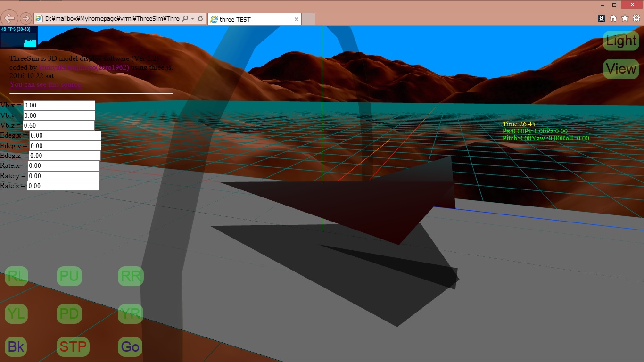Screen dimensions: 644x362
Task: Click the search magnifier in address bar
Action: click(185, 19)
